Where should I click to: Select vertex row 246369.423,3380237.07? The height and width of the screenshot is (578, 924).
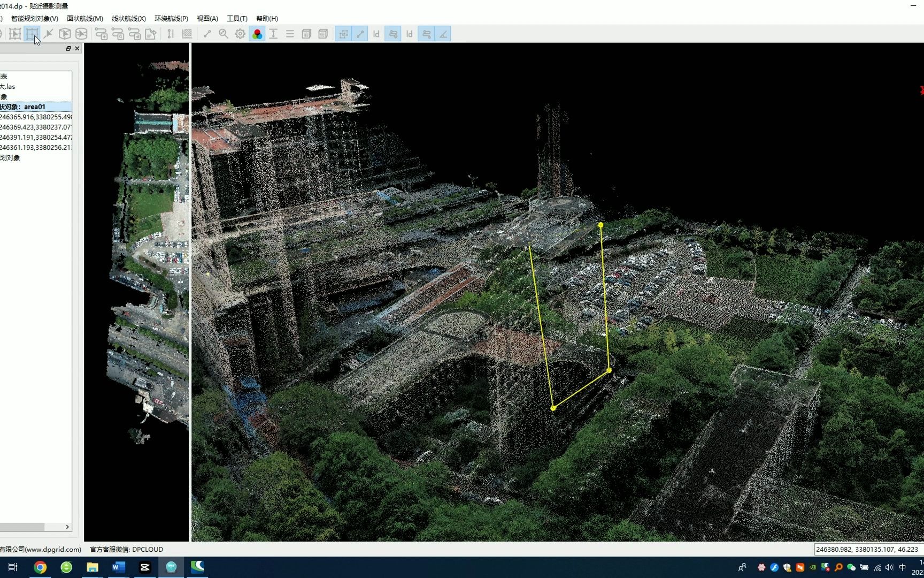pos(36,127)
